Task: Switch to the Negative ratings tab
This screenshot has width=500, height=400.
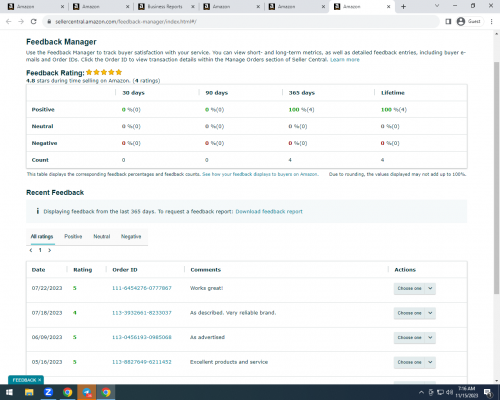Action: 131,236
